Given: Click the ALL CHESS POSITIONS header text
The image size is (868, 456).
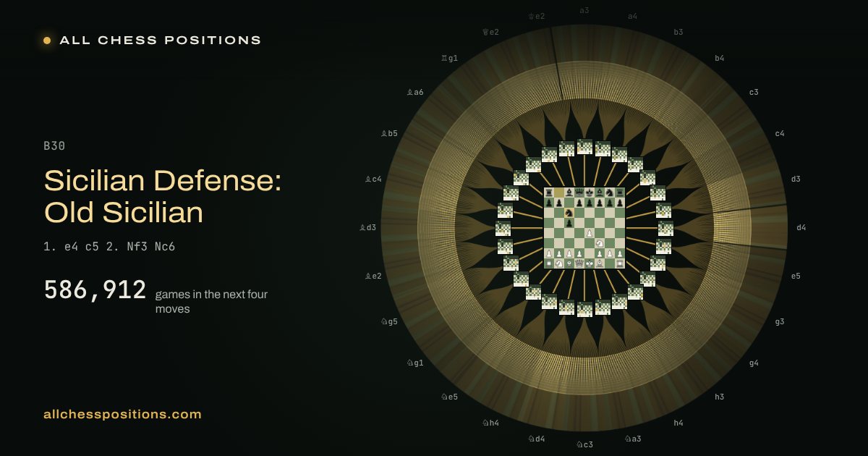Looking at the screenshot, I should [161, 41].
